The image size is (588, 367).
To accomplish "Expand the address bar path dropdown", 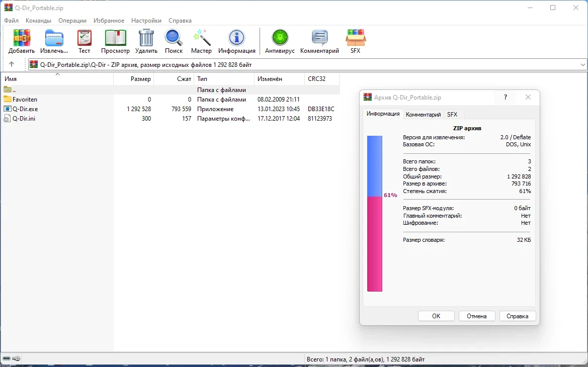I will tap(583, 65).
